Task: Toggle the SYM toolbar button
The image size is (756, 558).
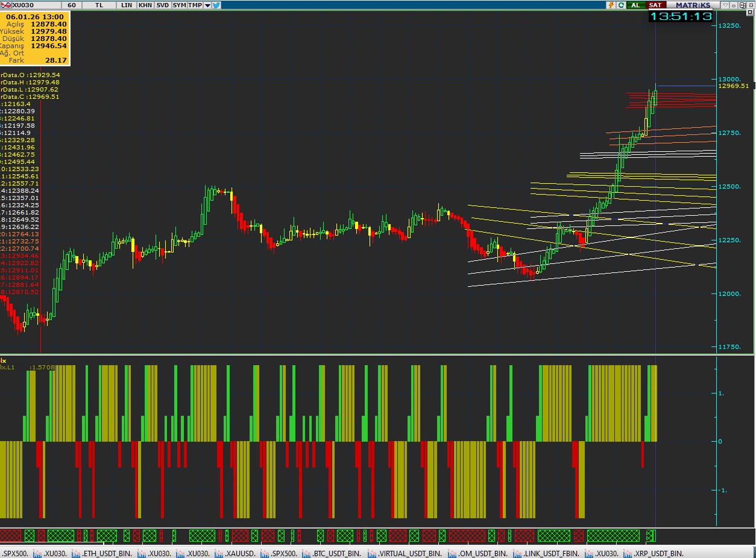Action: pos(179,5)
